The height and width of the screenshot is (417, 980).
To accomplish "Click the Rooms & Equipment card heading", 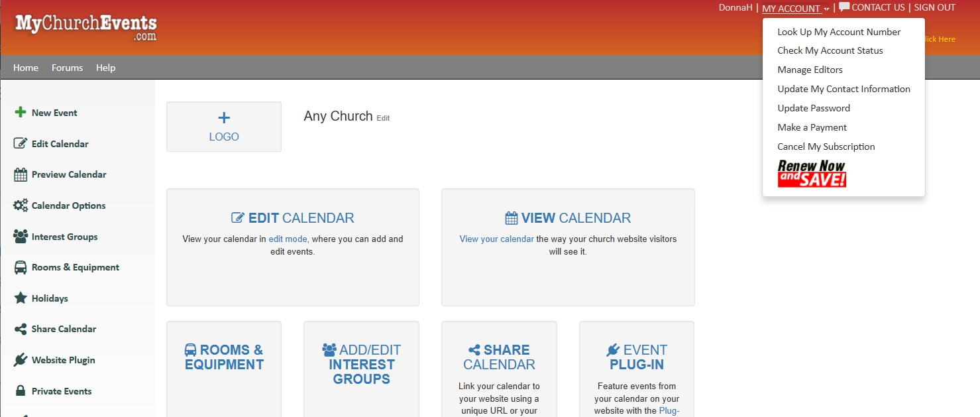I will point(224,357).
